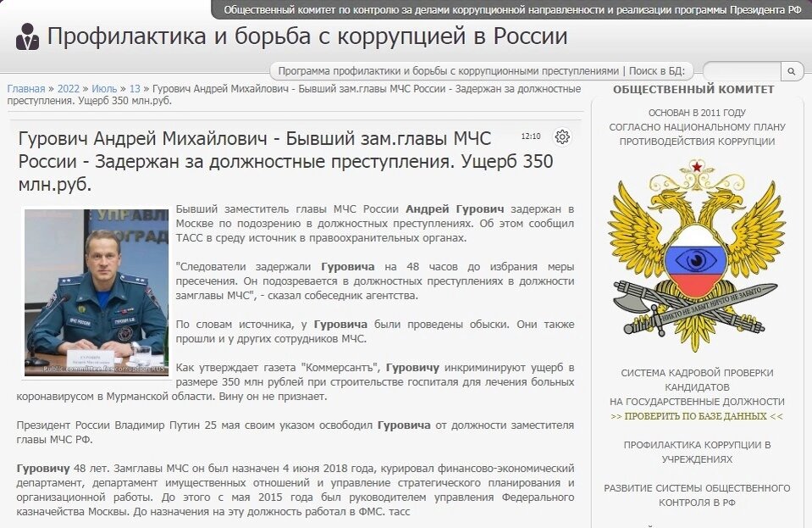Open the photo of Gurovich in uniform
Image resolution: width=812 pixels, height=528 pixels.
point(97,292)
